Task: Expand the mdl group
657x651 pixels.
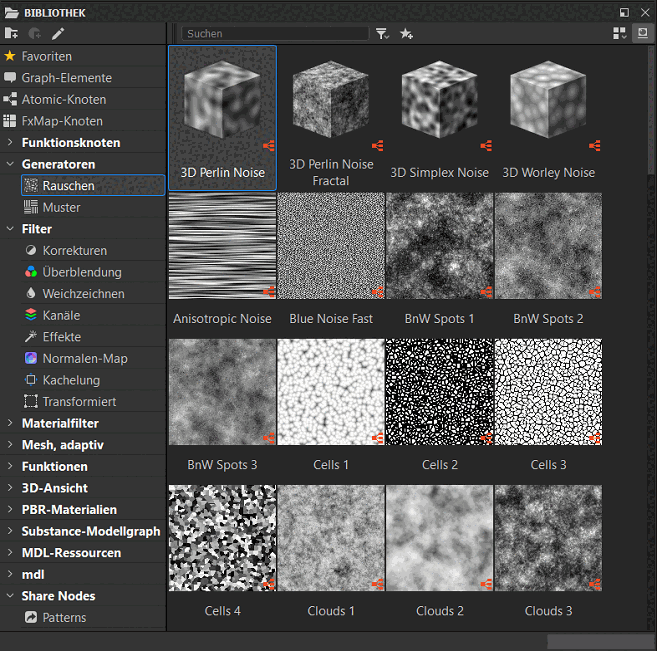Action: [x=10, y=574]
